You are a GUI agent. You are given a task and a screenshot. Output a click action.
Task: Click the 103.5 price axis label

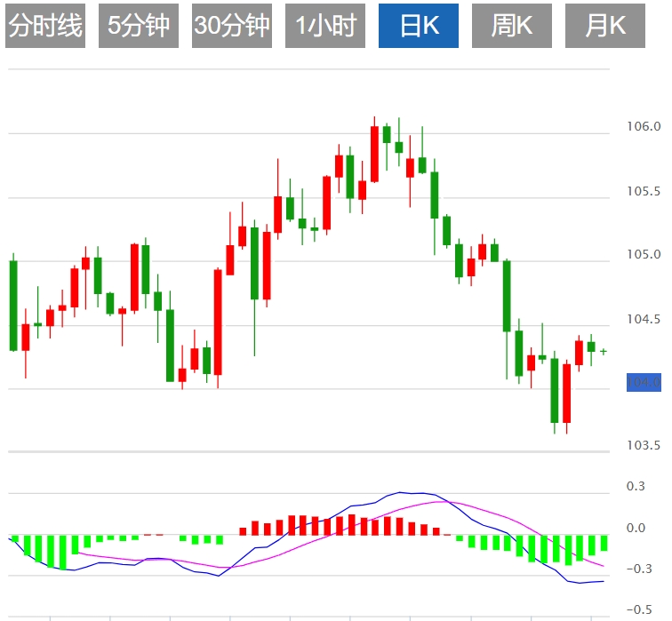click(644, 446)
